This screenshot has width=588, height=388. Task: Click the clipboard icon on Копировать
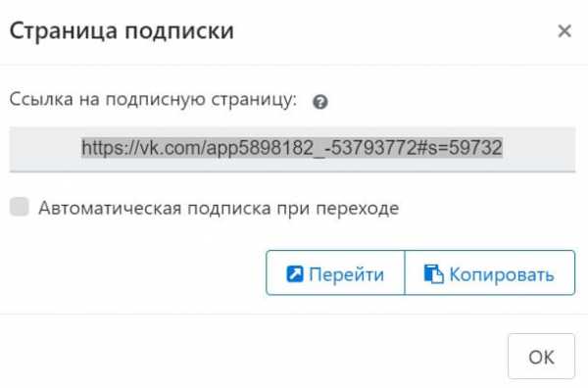pos(433,273)
